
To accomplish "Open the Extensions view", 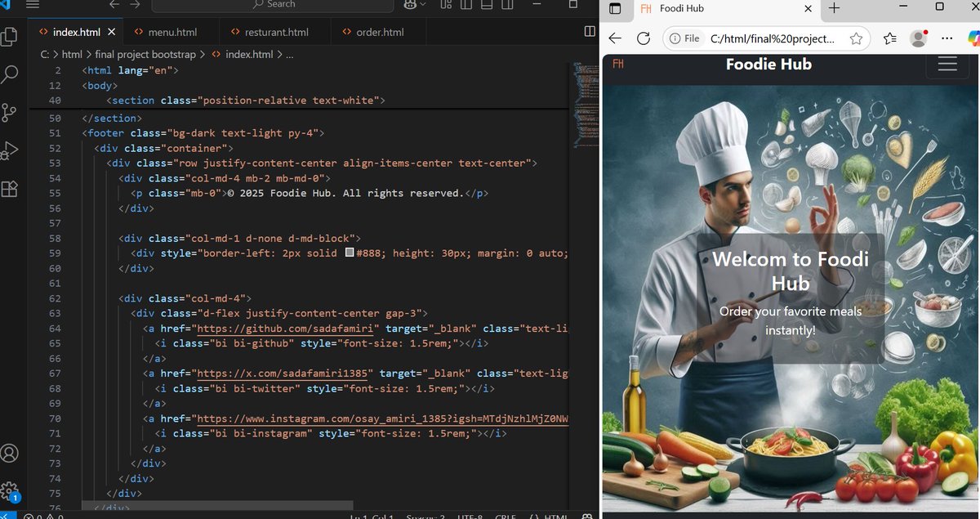I will coord(11,189).
